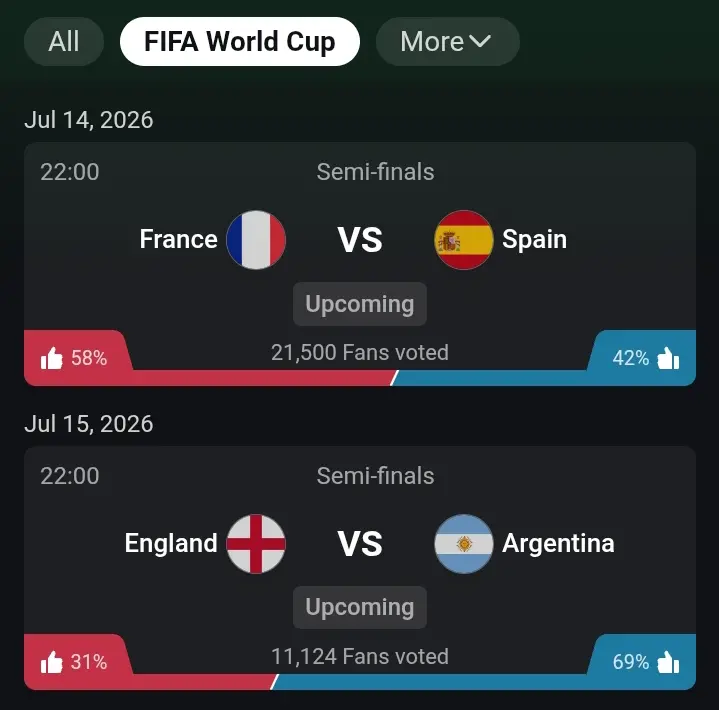The height and width of the screenshot is (710, 719).
Task: Click the France flag icon
Action: coord(256,240)
